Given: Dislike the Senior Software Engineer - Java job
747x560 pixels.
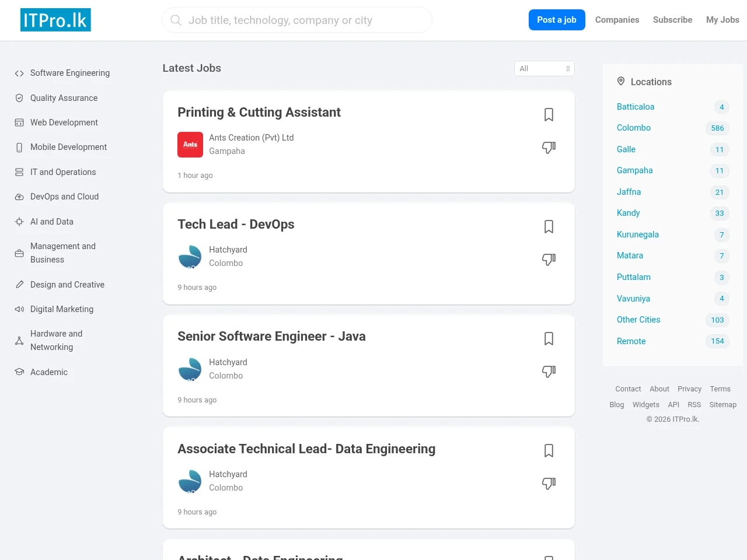Looking at the screenshot, I should click(x=549, y=372).
